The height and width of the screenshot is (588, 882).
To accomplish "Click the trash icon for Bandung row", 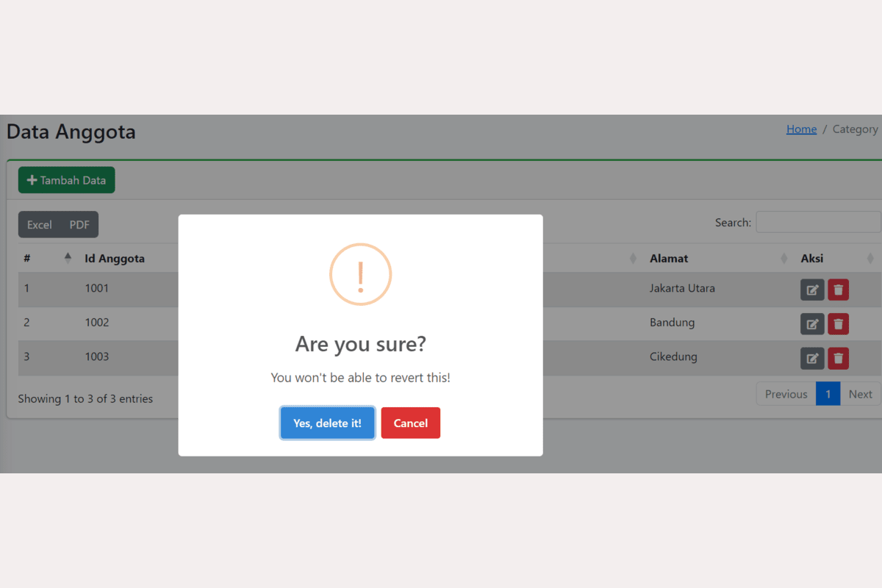I will 838,323.
